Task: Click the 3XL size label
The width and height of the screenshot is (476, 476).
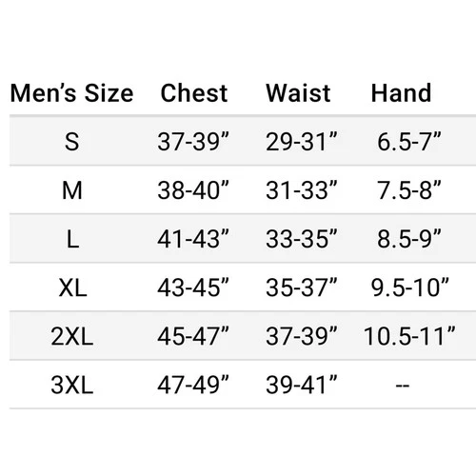Action: tap(72, 386)
